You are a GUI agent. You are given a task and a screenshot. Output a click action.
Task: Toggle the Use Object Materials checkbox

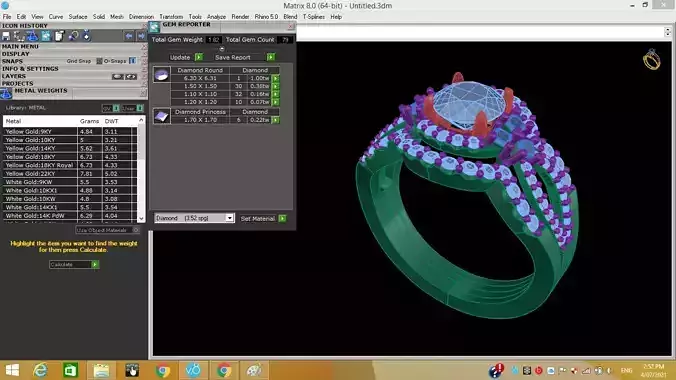coord(136,230)
